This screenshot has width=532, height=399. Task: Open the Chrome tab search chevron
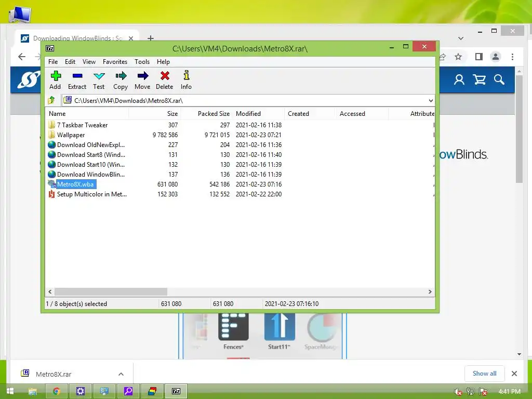coord(461,38)
